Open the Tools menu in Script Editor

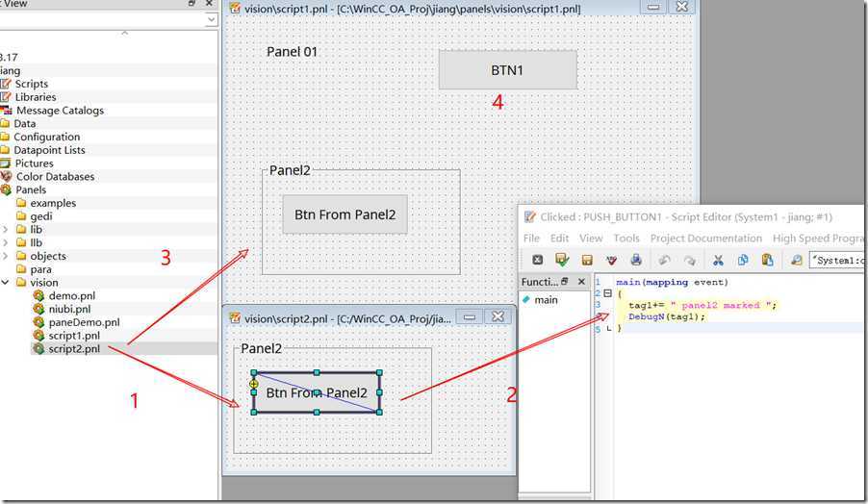point(626,238)
